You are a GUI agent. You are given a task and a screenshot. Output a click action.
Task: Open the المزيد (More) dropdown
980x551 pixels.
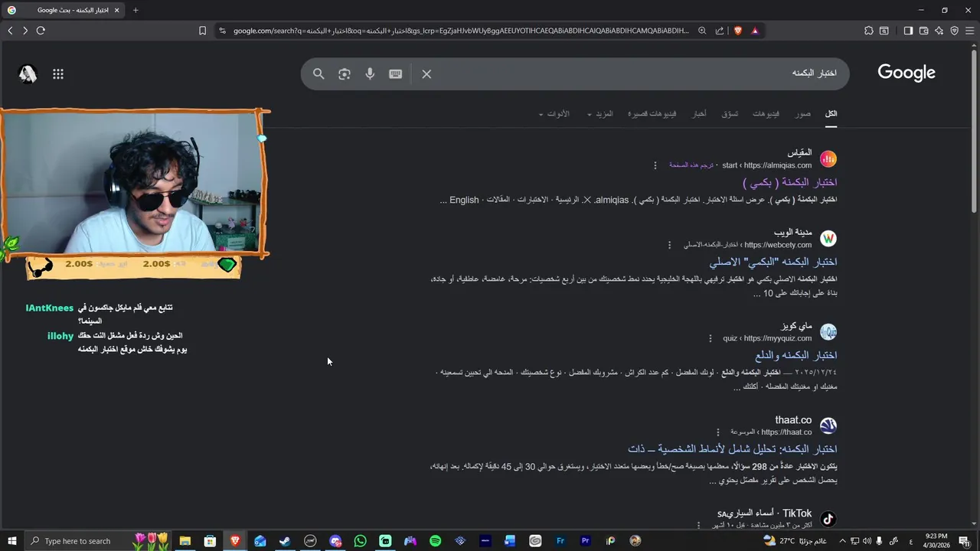tap(600, 114)
